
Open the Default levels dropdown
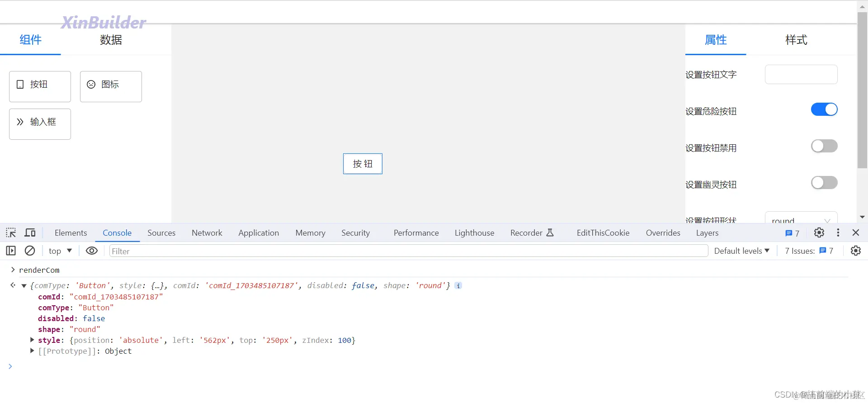pyautogui.click(x=742, y=251)
